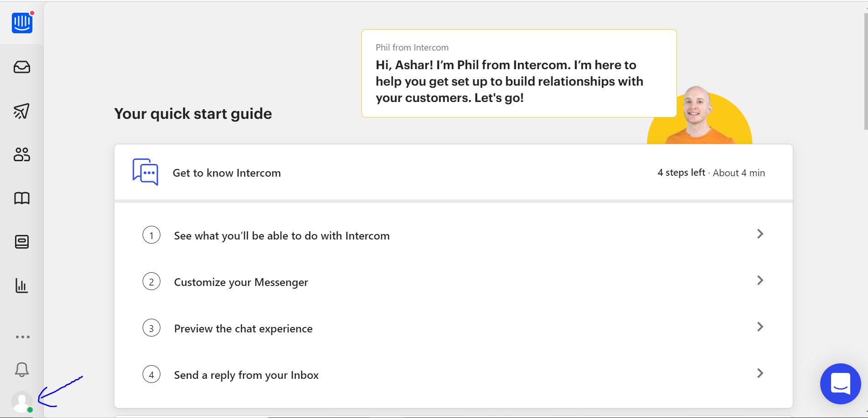Click the step 2 number circle

(151, 282)
